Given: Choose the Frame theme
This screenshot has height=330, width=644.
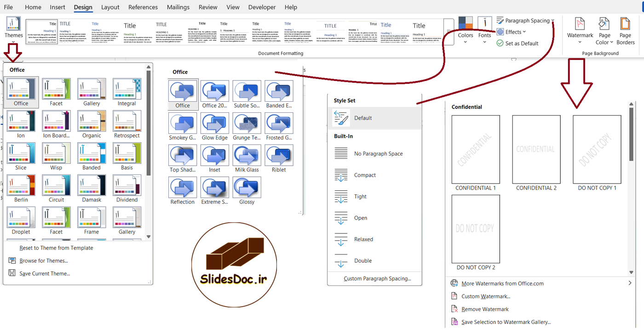Looking at the screenshot, I should (x=92, y=221).
